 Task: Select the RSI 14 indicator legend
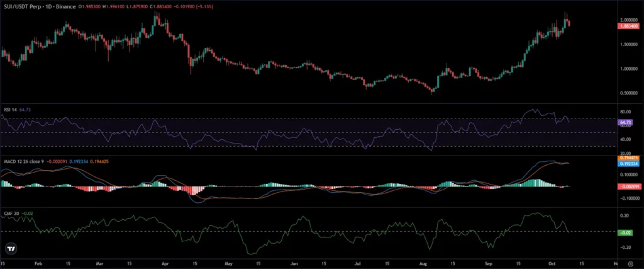[9, 110]
